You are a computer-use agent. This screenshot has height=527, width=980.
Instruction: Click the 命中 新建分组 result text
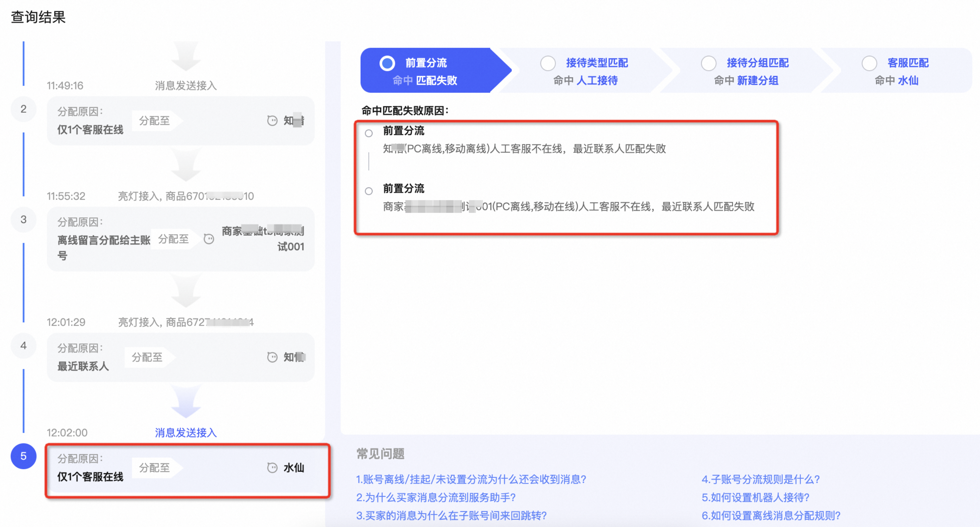pyautogui.click(x=746, y=81)
